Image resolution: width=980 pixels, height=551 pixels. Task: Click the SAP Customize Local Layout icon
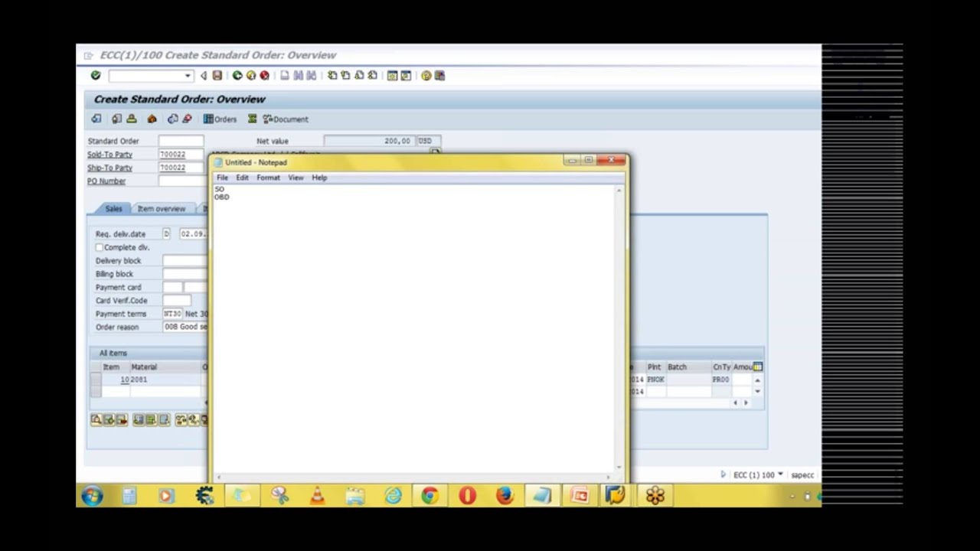click(439, 76)
